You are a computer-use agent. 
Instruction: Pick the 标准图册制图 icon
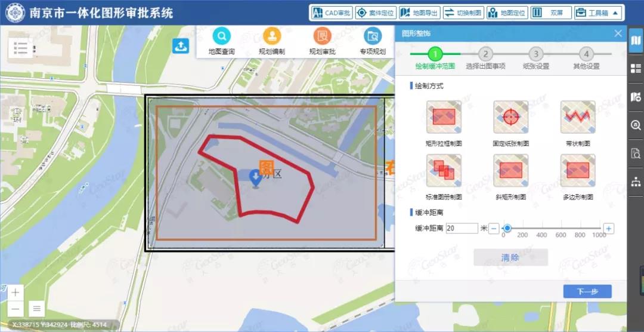[444, 171]
